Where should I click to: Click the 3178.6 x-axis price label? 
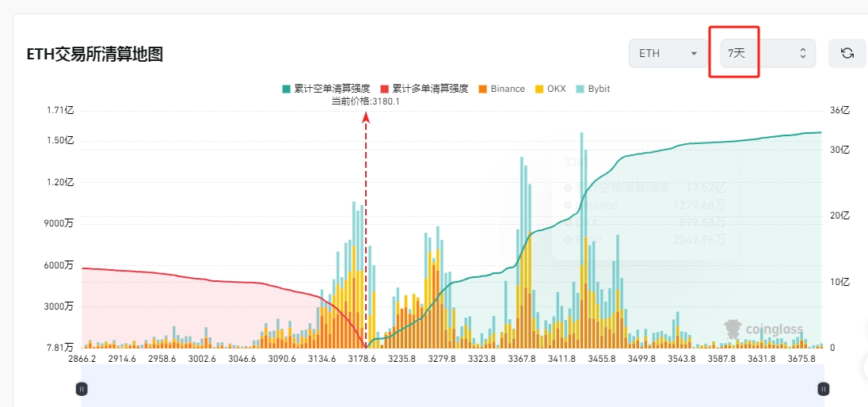coord(362,359)
